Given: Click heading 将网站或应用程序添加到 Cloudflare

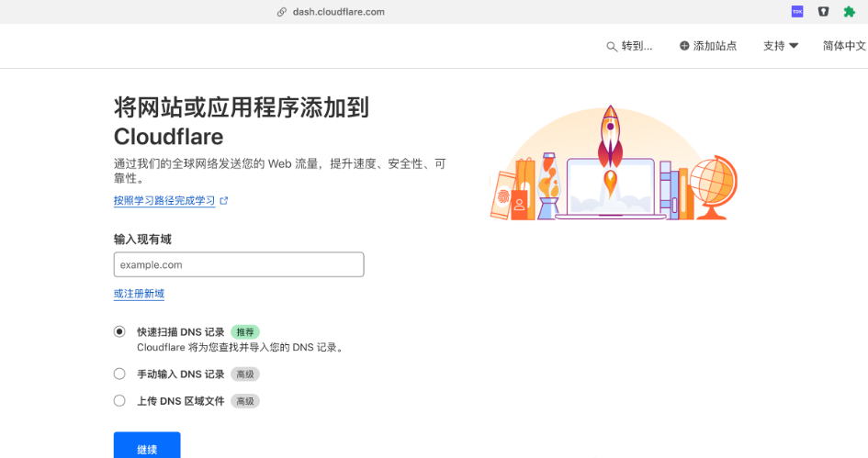Looking at the screenshot, I should coord(242,122).
